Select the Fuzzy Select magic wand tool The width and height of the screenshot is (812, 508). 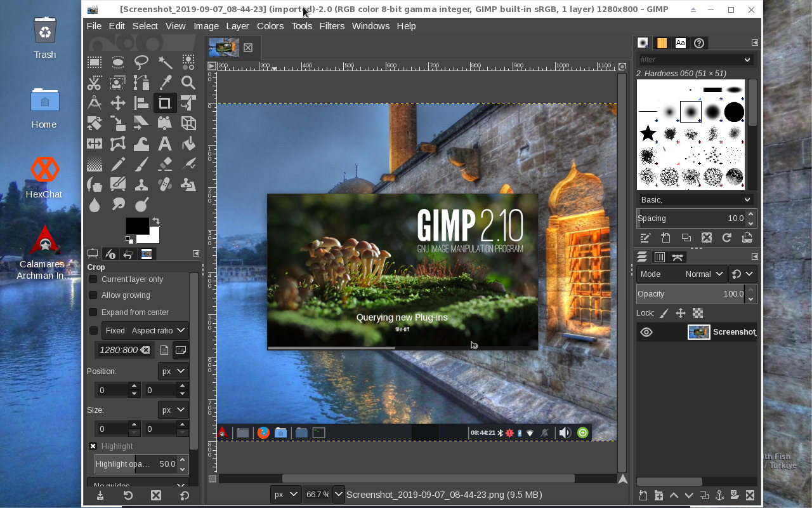(x=165, y=62)
